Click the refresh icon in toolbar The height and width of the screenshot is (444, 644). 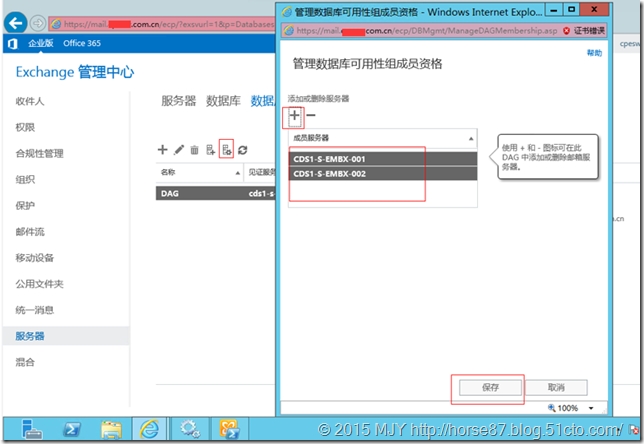pyautogui.click(x=243, y=149)
